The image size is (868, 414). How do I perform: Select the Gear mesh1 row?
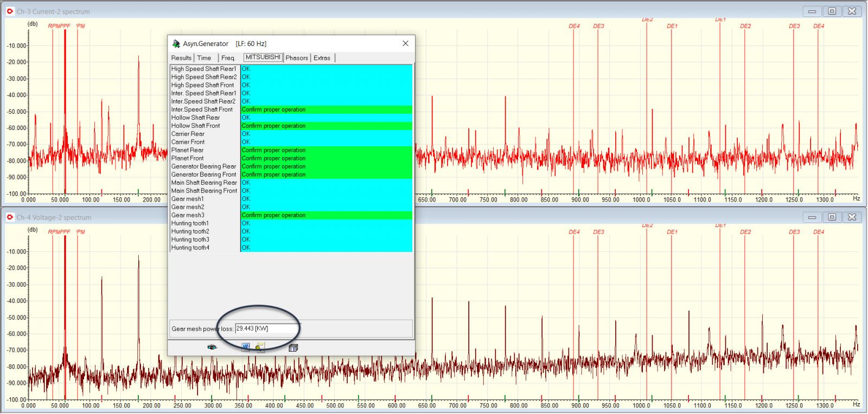tap(291, 199)
